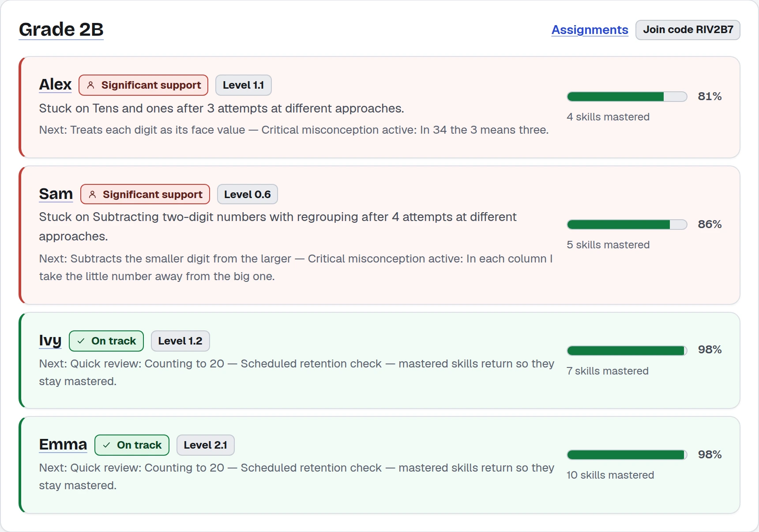Image resolution: width=759 pixels, height=532 pixels.
Task: Open Ivy's student profile link
Action: 50,341
